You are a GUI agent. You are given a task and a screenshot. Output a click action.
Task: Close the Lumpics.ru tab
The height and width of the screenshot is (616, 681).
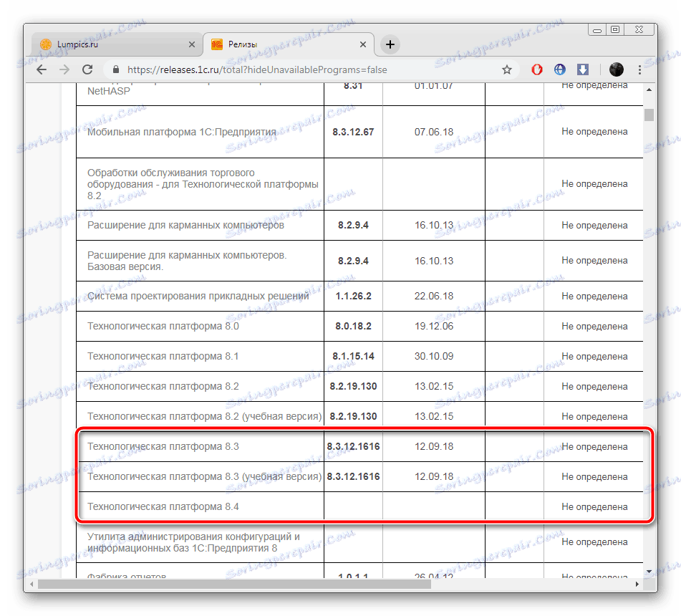tap(191, 44)
